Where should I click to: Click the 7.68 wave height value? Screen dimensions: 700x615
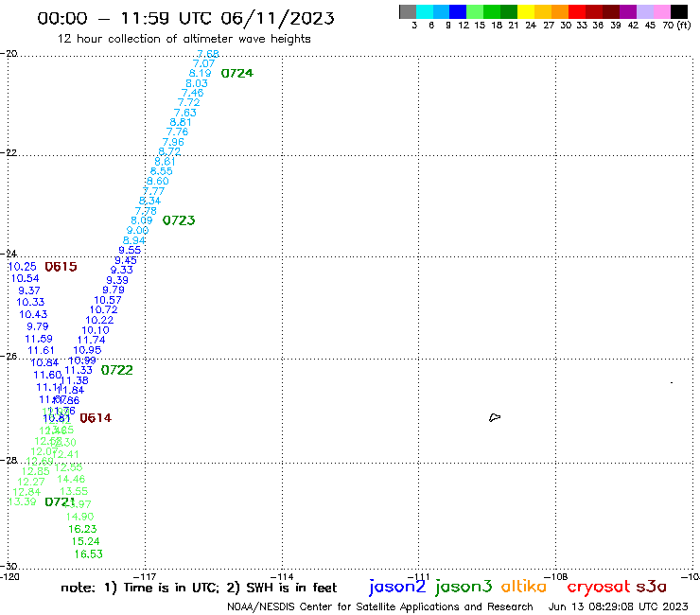point(208,54)
